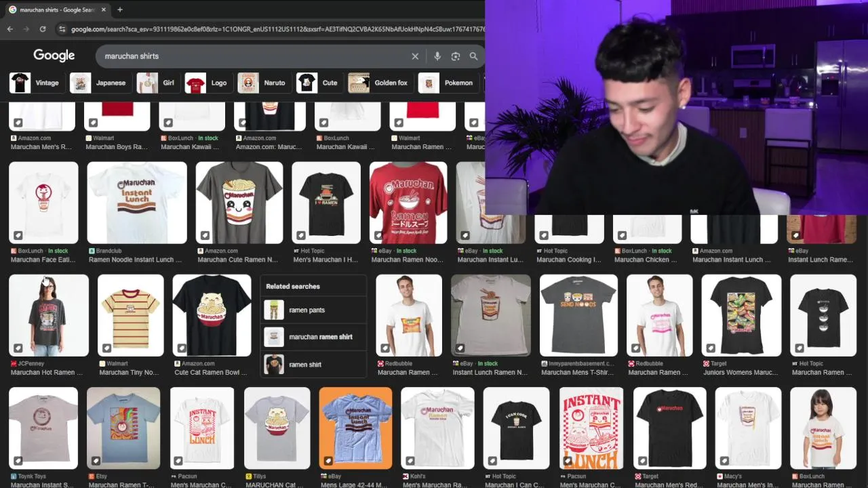Image resolution: width=868 pixels, height=488 pixels.
Task: Open the Maruchan Face Eating BoxLunch shirt image
Action: [x=43, y=203]
